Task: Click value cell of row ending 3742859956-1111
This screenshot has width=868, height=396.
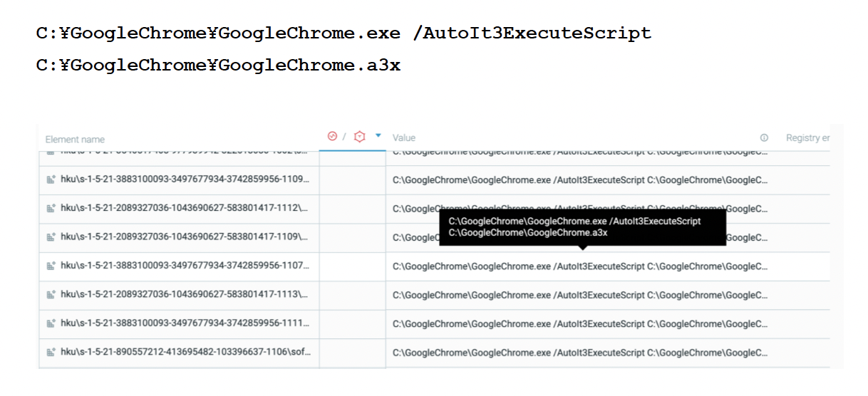Action: pyautogui.click(x=580, y=324)
